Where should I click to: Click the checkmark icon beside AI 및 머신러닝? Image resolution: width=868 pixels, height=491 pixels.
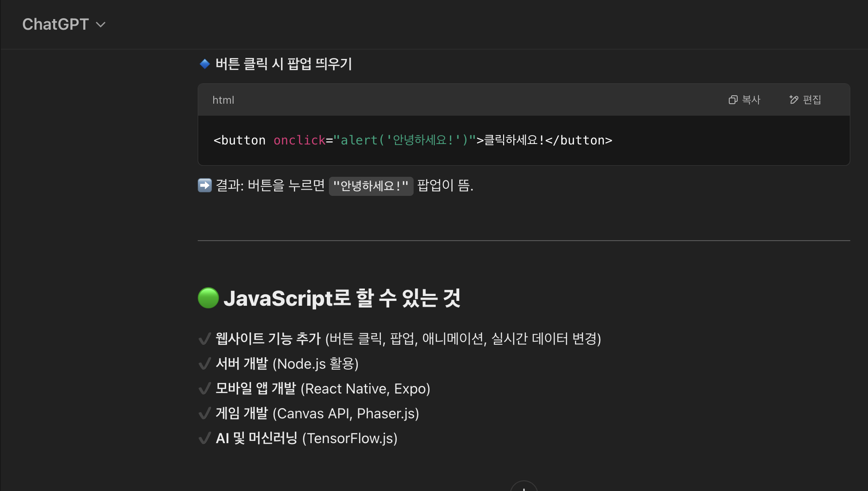pyautogui.click(x=204, y=438)
